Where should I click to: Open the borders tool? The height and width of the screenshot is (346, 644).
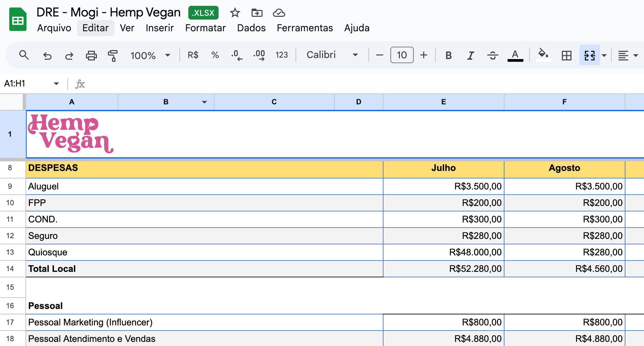click(566, 55)
